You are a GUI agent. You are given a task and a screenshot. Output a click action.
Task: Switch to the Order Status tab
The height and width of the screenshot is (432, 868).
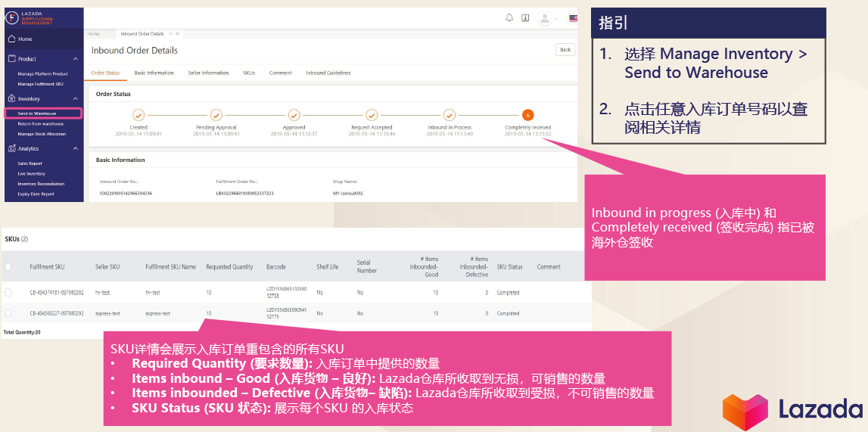click(x=105, y=73)
